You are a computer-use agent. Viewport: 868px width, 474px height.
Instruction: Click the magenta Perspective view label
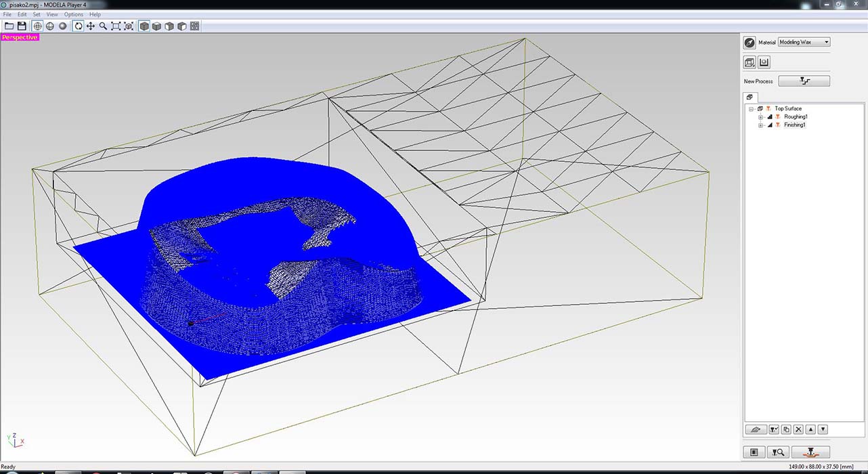pos(20,37)
